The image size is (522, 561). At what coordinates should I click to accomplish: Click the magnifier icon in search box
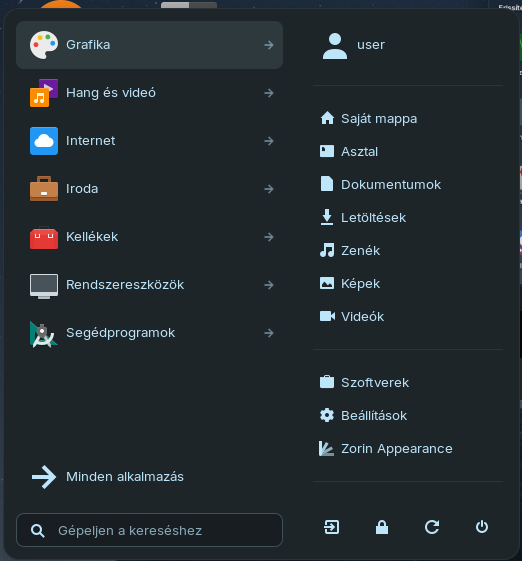point(38,531)
